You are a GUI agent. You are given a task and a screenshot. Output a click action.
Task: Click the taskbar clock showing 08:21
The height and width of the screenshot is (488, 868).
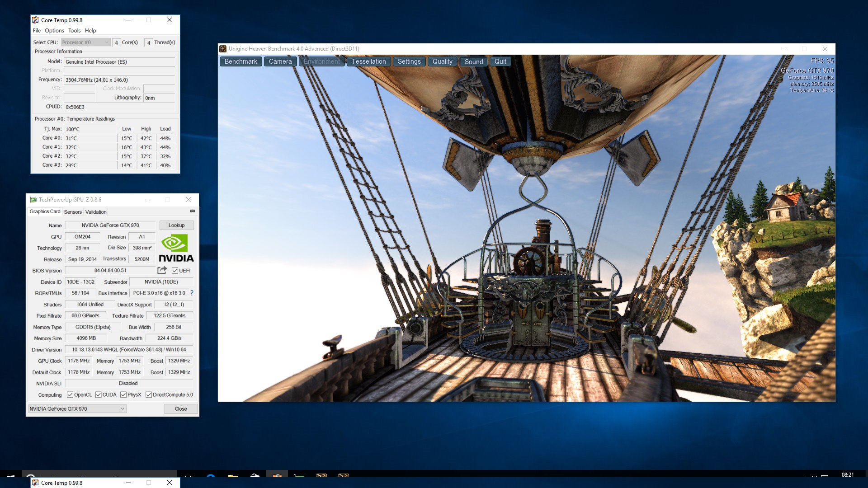[848, 475]
